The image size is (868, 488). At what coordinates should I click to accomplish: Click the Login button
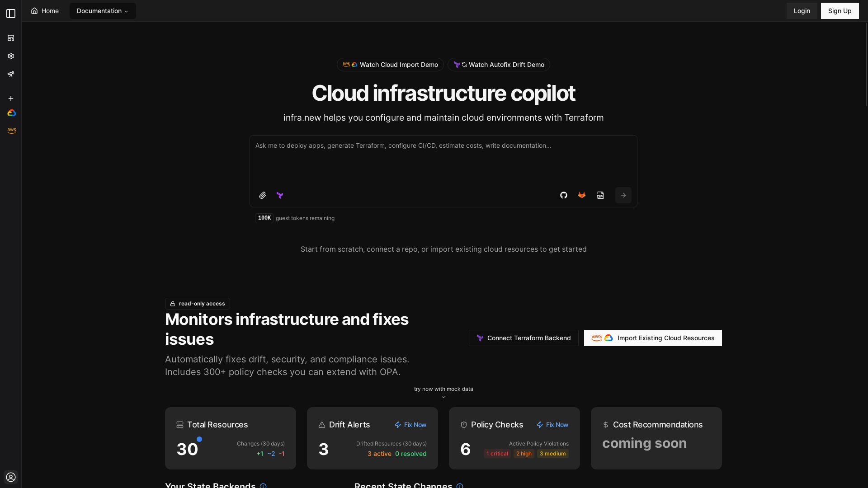(802, 11)
